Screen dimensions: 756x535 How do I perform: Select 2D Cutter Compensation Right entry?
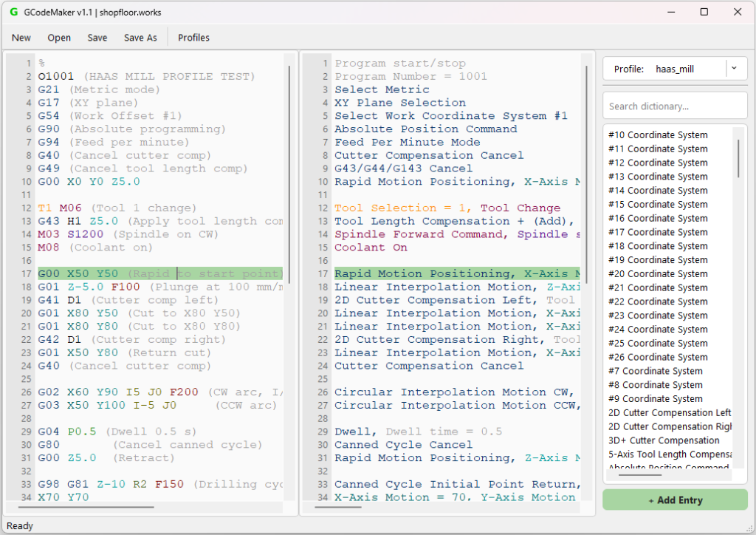[669, 427]
